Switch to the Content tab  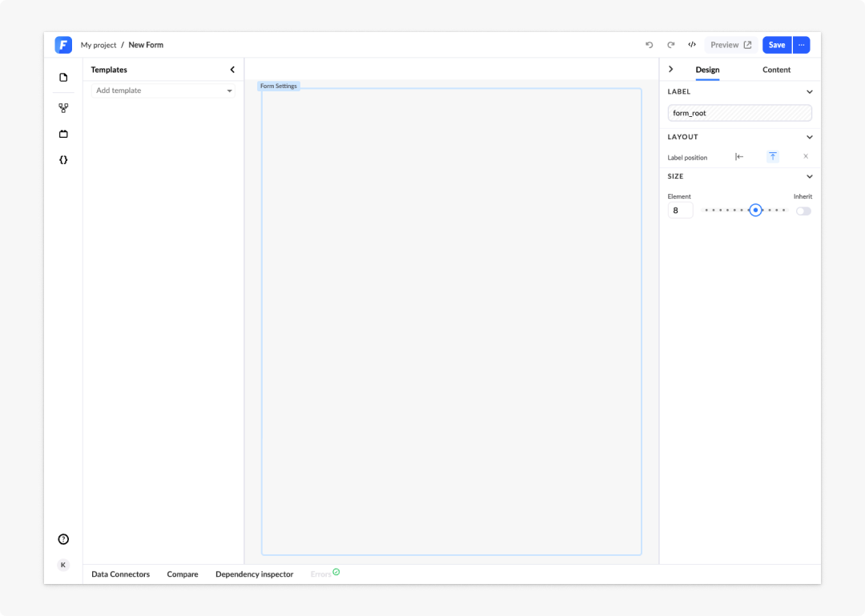click(x=776, y=70)
